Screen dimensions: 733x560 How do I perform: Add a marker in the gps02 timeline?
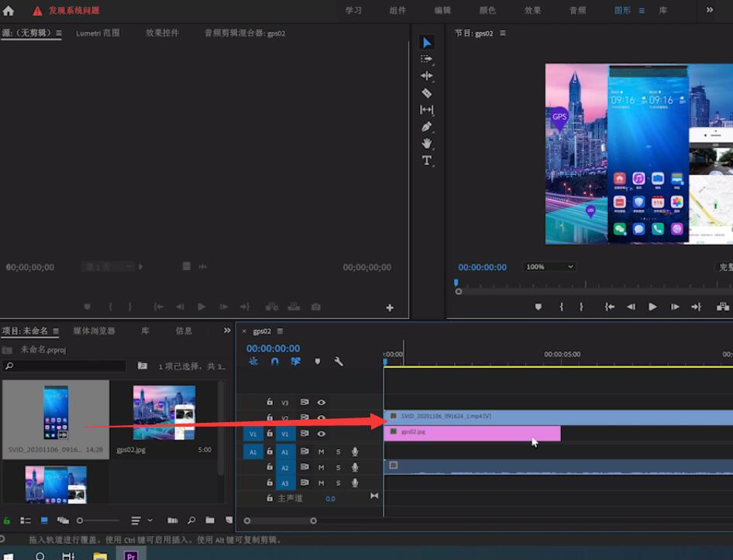(x=318, y=362)
